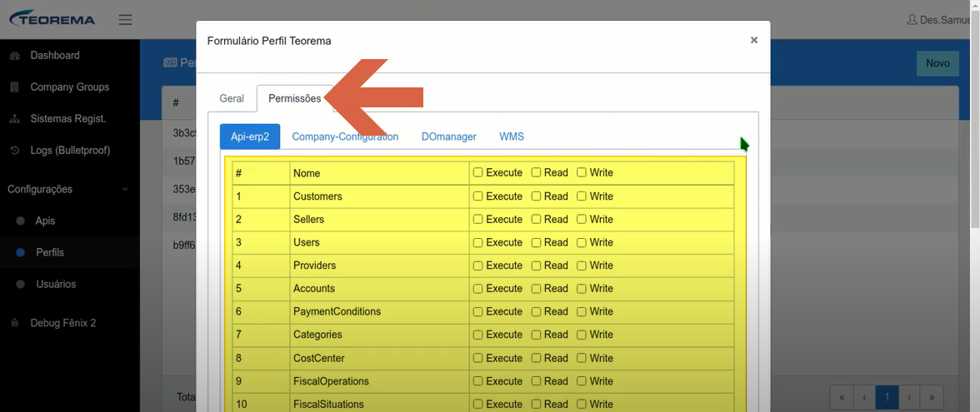This screenshot has height=412, width=980.
Task: Enable Read for Providers
Action: pos(537,266)
